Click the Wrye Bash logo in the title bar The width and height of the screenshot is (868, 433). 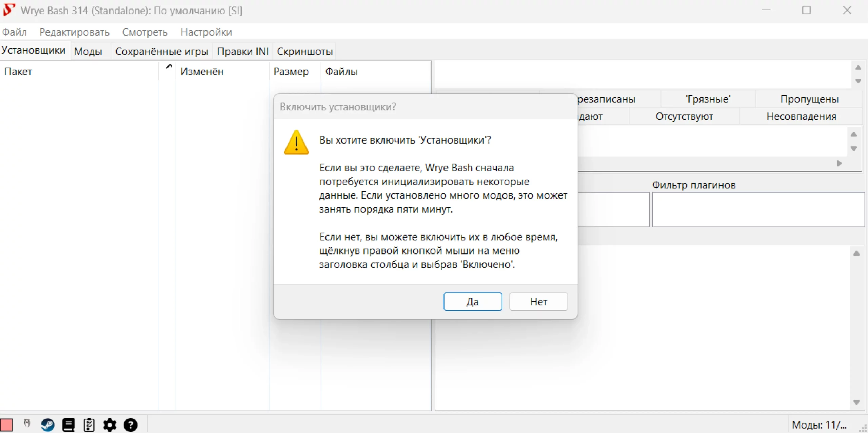(9, 10)
